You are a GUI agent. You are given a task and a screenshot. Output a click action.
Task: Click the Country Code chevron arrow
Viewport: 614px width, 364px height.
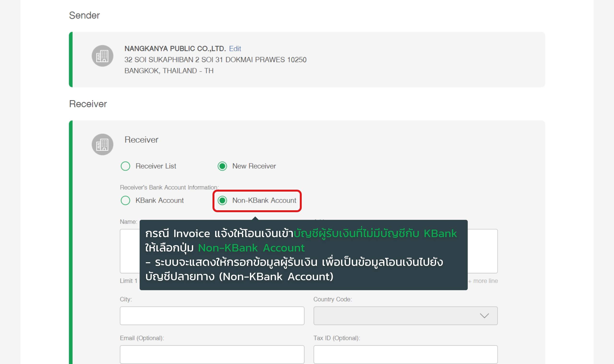484,316
